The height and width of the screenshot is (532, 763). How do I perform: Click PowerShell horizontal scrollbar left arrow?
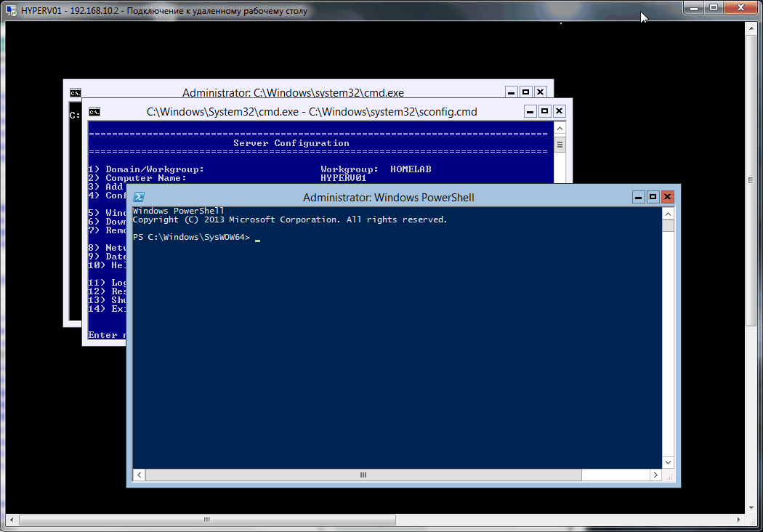[x=139, y=475]
